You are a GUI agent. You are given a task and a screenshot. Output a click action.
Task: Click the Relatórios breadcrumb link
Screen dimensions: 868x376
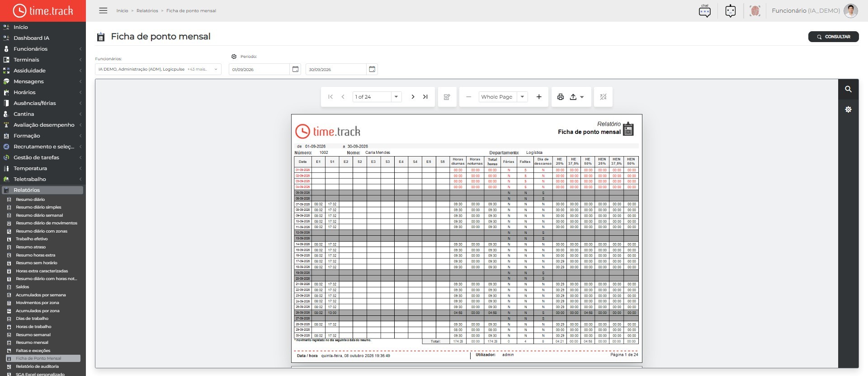click(147, 10)
